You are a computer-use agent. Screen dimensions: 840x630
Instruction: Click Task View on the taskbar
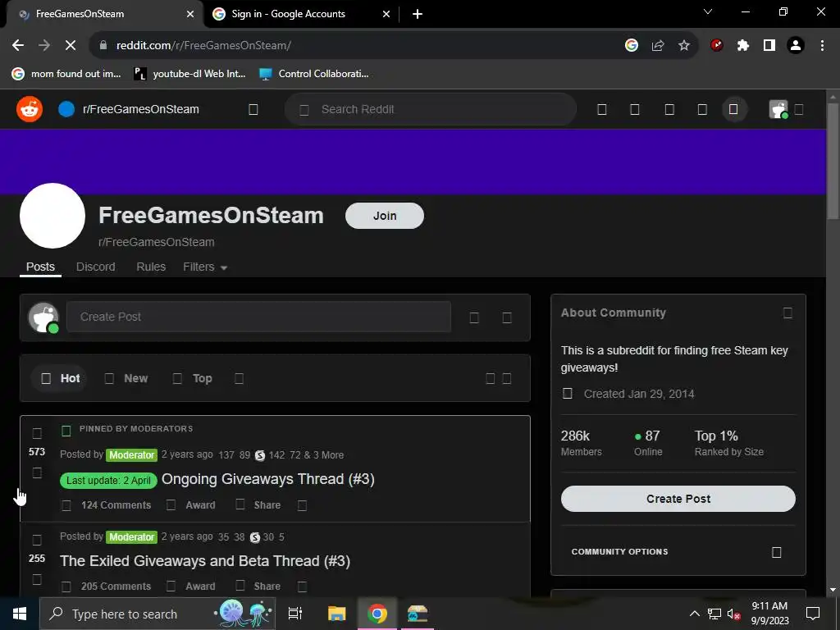pos(295,614)
